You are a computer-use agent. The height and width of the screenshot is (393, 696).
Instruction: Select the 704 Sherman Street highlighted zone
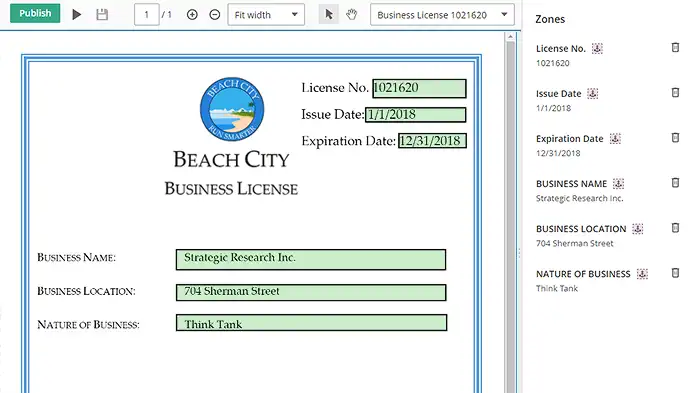coord(311,292)
